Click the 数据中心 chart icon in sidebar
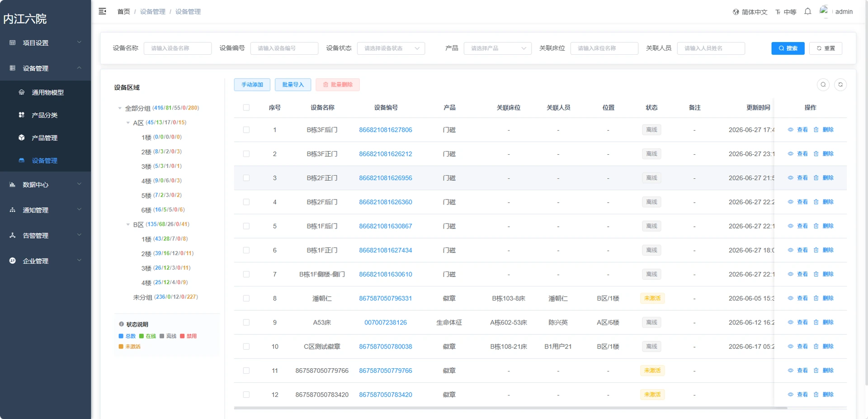This screenshot has width=868, height=419. pos(13,185)
